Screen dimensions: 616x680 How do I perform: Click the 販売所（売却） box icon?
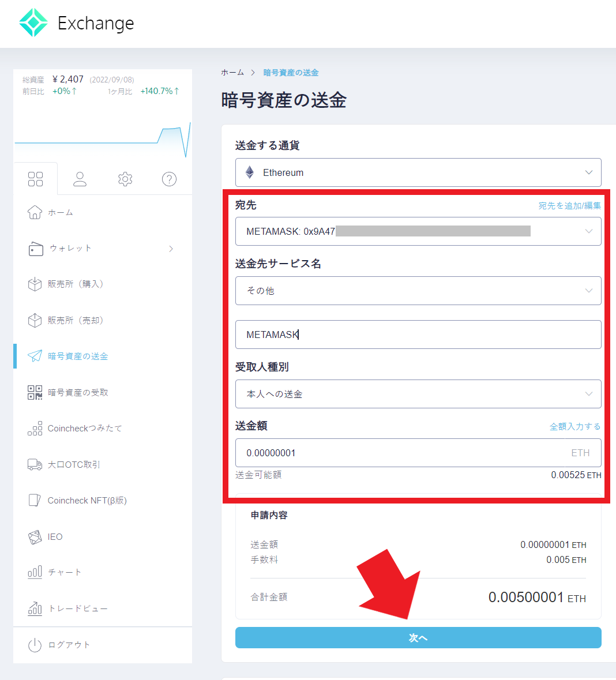click(35, 321)
